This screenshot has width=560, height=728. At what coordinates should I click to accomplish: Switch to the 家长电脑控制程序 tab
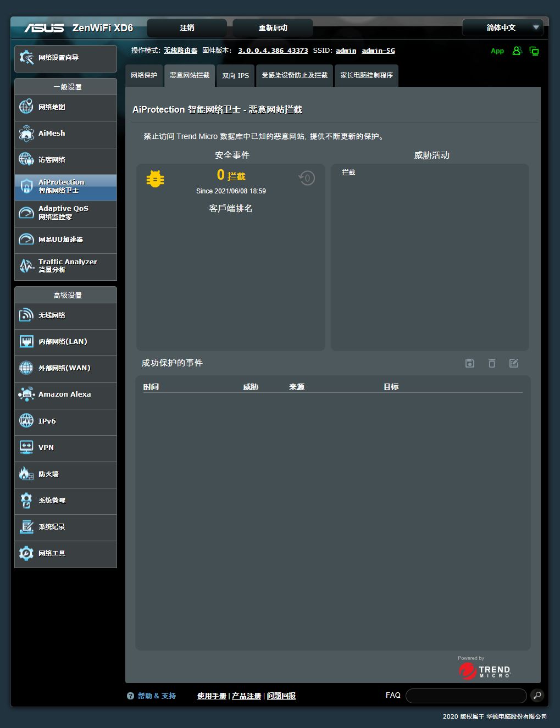(x=367, y=75)
